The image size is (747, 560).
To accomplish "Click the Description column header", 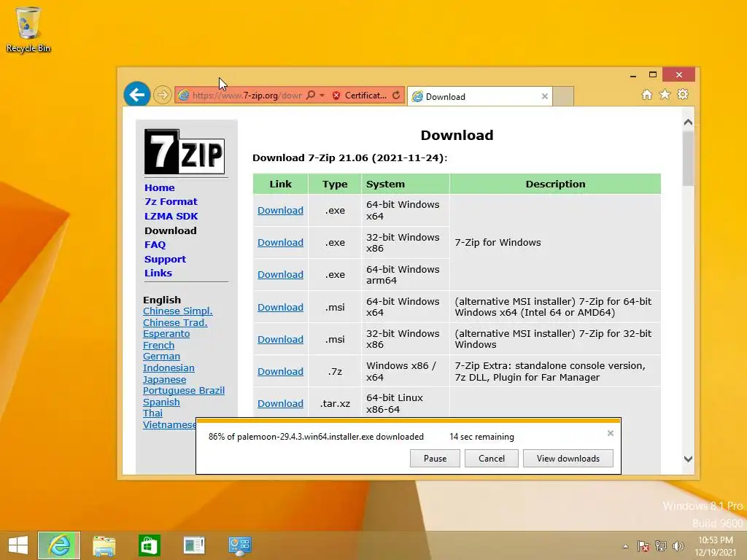I will click(555, 184).
